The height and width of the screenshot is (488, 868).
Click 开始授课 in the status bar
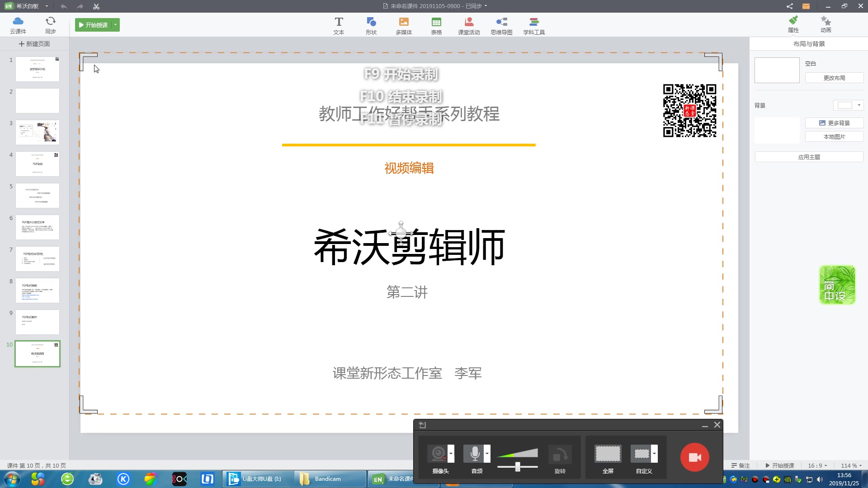(x=779, y=465)
